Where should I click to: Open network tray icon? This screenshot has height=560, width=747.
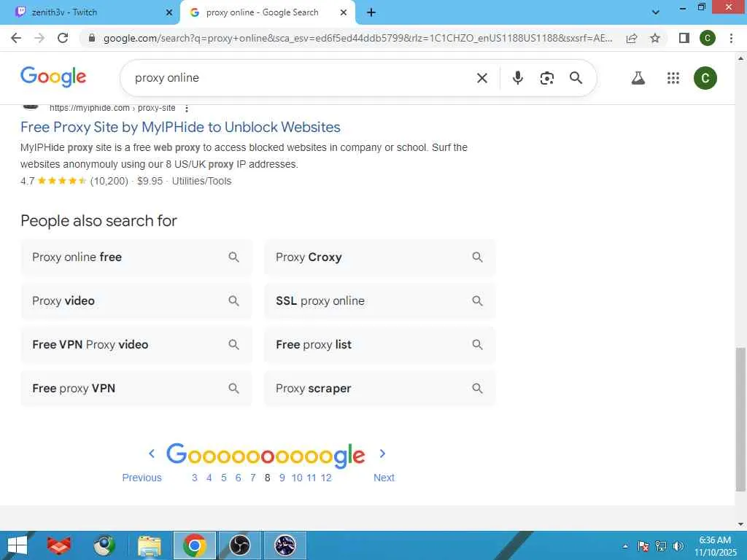(x=661, y=546)
